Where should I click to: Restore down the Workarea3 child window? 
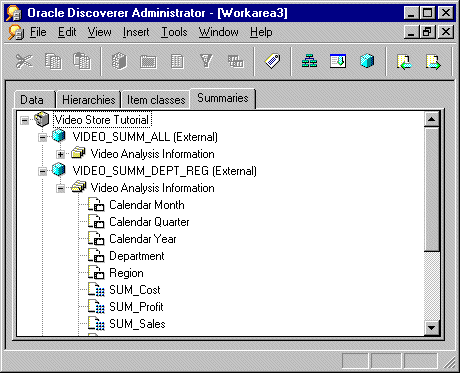(x=427, y=32)
